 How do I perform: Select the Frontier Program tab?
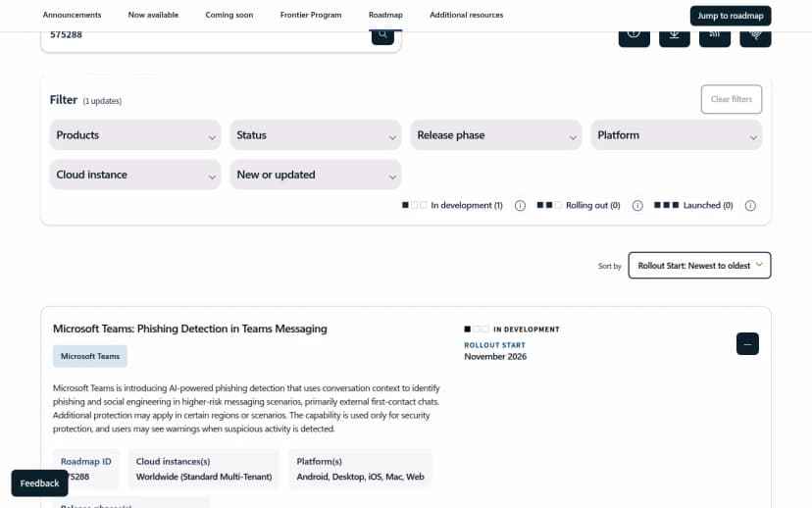(311, 15)
